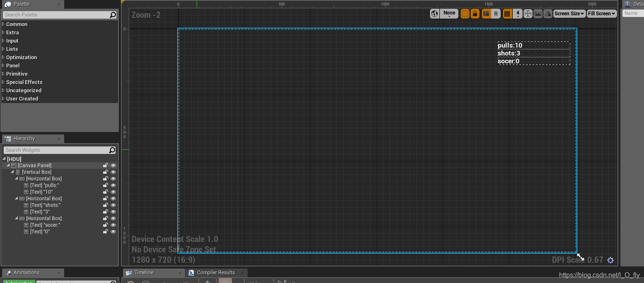Select the [Text] "socer:" row
This screenshot has height=283, width=644.
pyautogui.click(x=59, y=225)
